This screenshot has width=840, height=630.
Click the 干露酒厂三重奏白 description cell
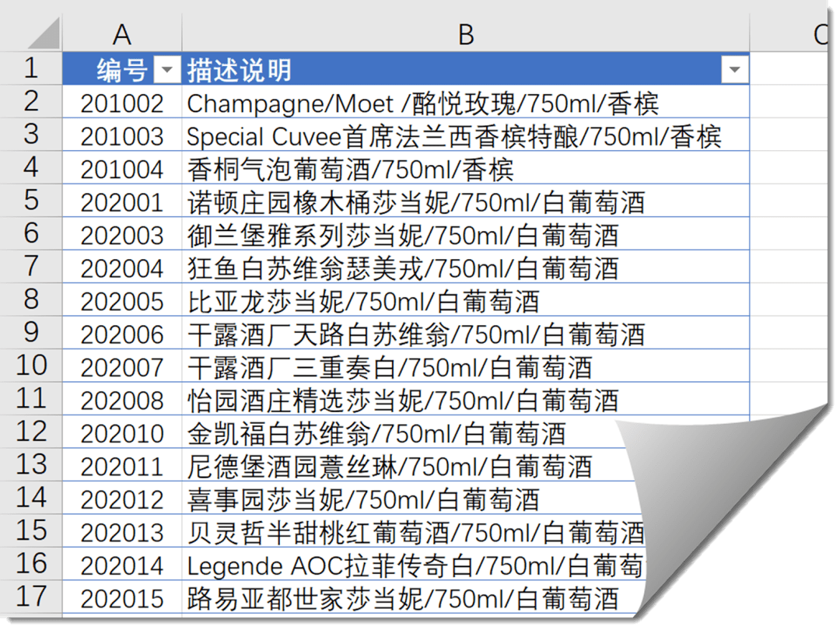466,367
